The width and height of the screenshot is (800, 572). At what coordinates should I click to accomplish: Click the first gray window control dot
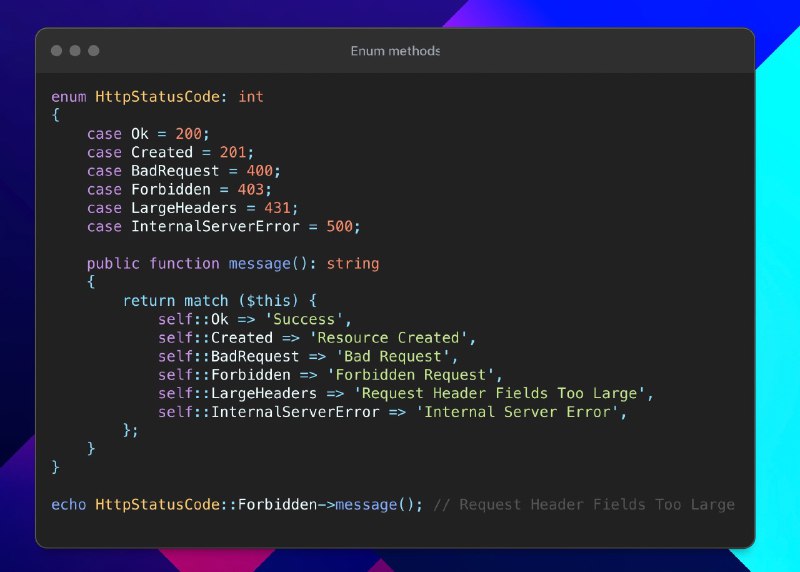57,51
